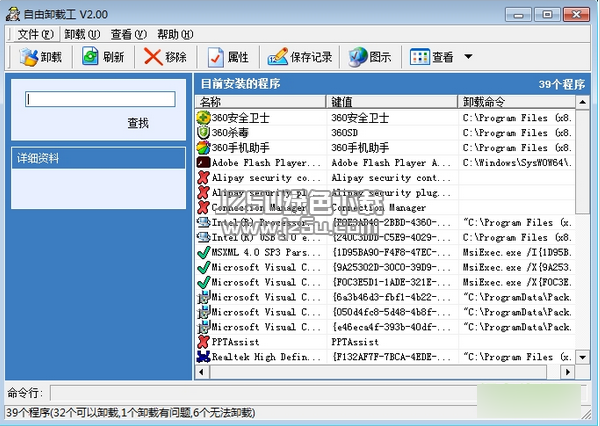Select PPTAssist name row
Screen dimensions: 600x426
pos(235,342)
